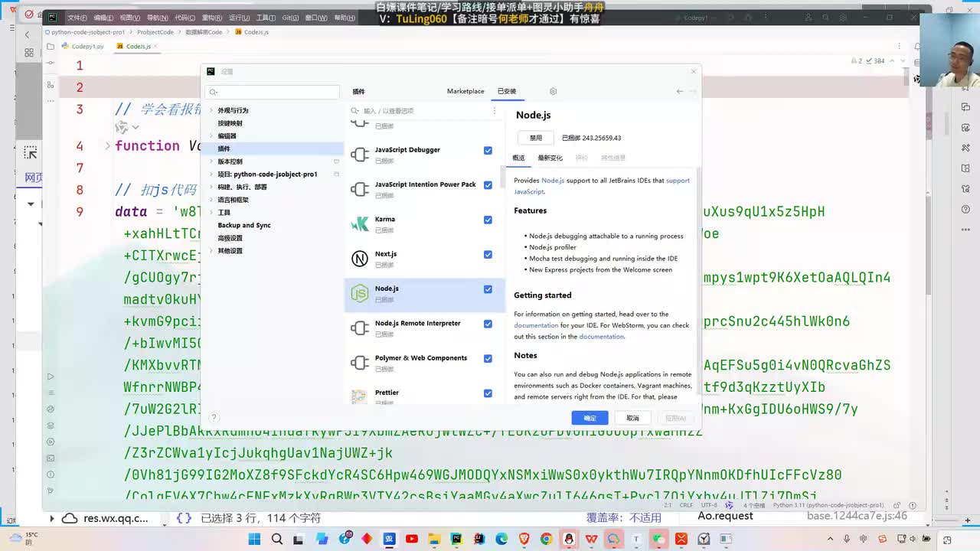Expand 其他设置 settings section
Viewport: 980px width, 551px height.
point(211,251)
